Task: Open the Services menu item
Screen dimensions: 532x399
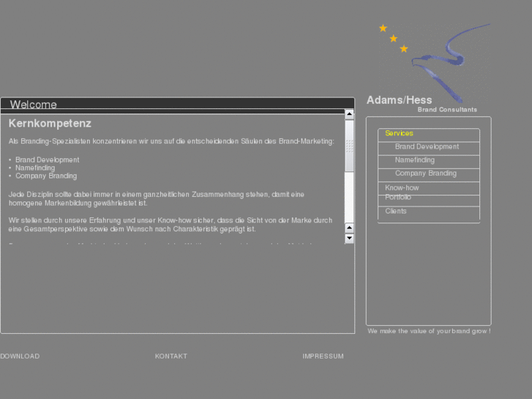Action: [x=399, y=133]
